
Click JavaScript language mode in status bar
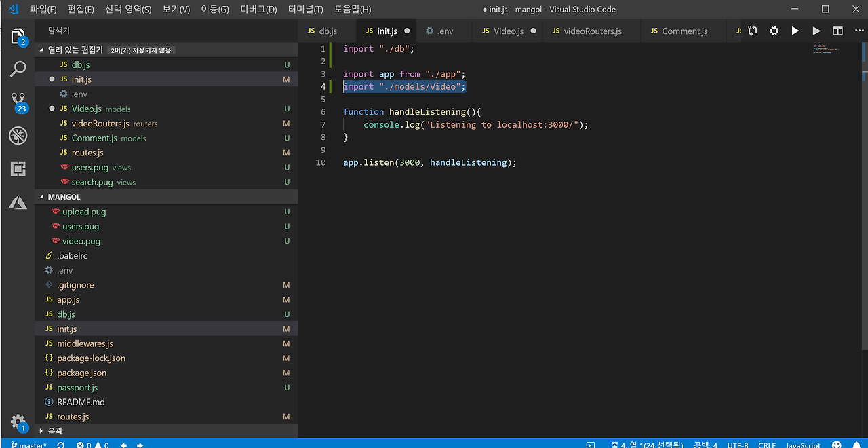point(803,445)
